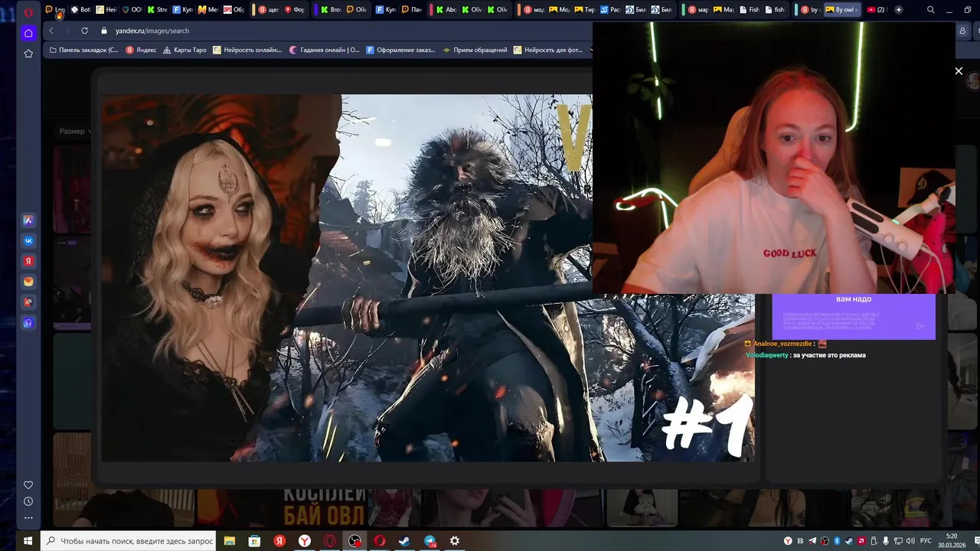
Task: Open 'Гадания онлайн' bookmark
Action: click(324, 50)
